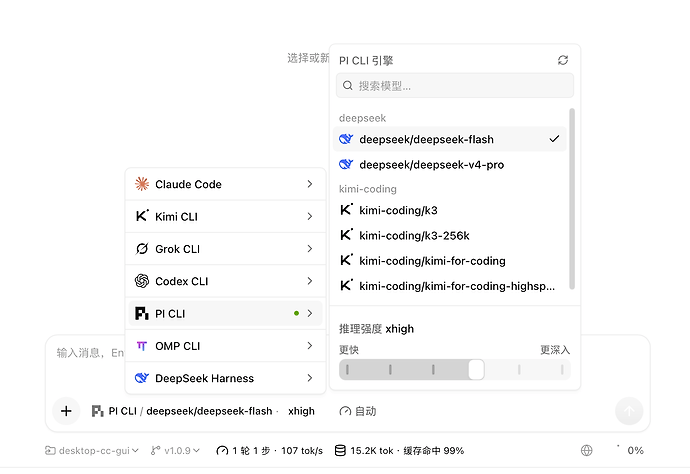Open the v1.0.9 branch dropdown
The image size is (690, 474).
click(175, 450)
